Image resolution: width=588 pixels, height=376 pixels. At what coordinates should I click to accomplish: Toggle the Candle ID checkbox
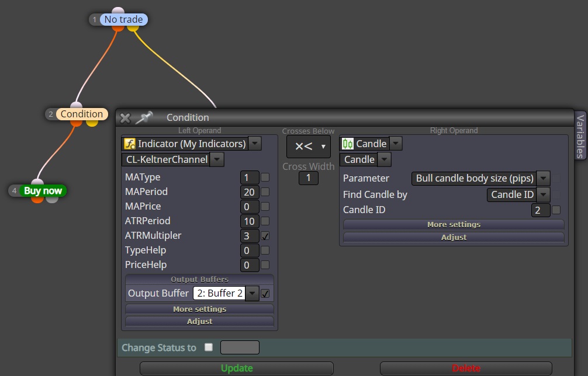[x=556, y=210]
